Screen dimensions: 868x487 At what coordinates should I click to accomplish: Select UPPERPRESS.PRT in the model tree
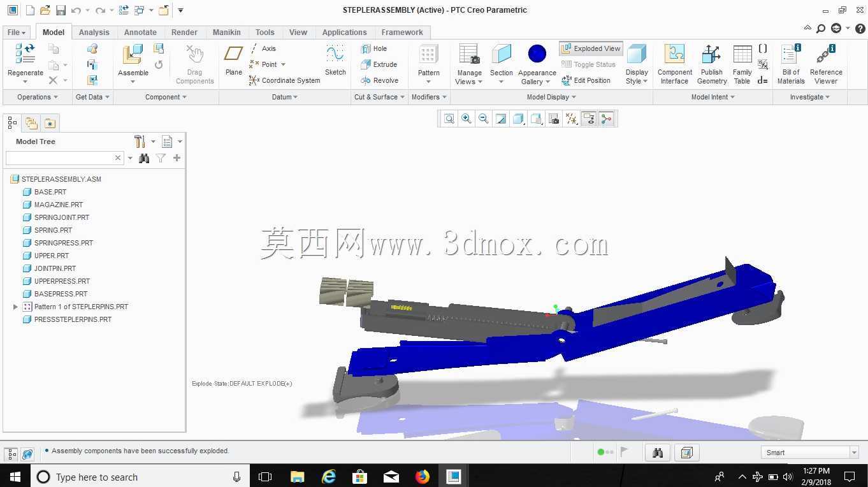62,281
